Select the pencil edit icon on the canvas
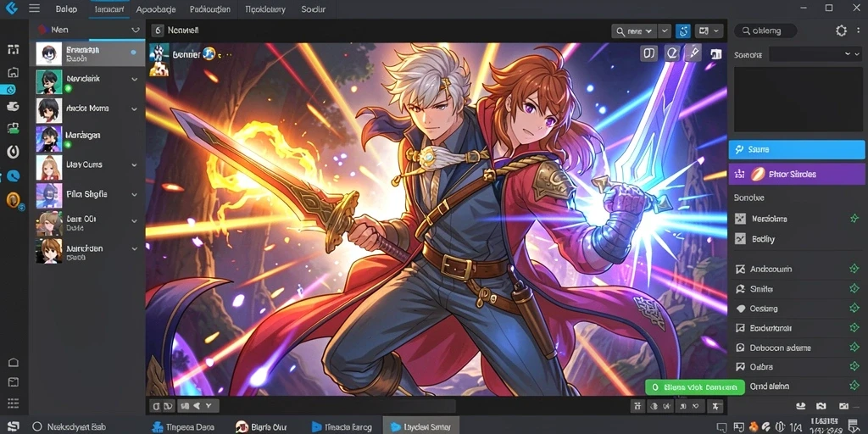This screenshot has width=868, height=434. [x=693, y=53]
